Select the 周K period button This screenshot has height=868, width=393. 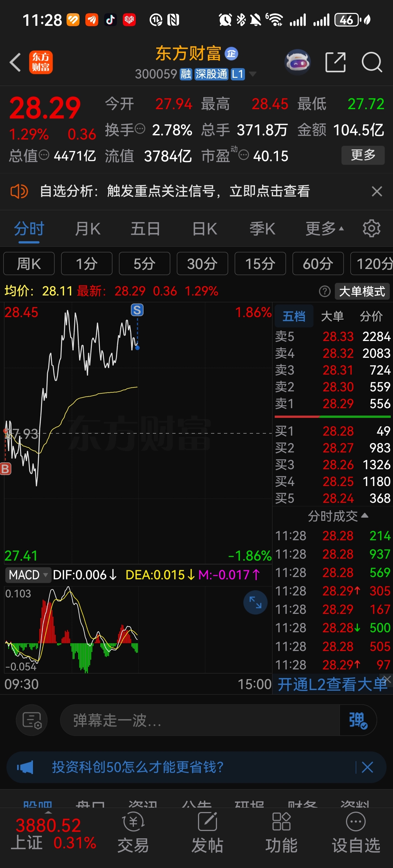29,263
